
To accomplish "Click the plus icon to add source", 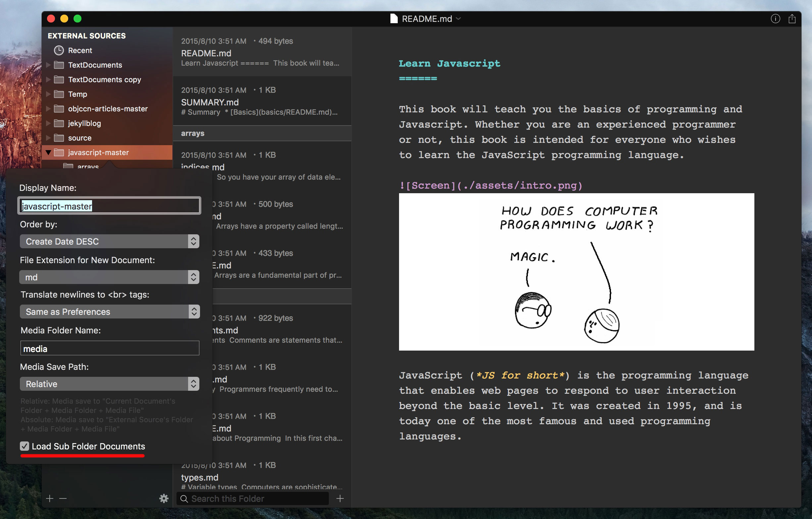I will 50,498.
